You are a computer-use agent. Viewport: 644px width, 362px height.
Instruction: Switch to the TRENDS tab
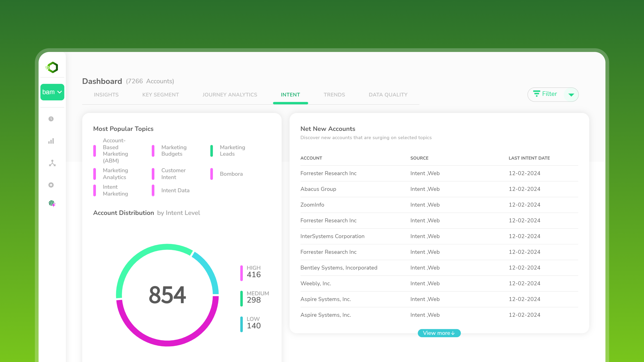click(334, 95)
